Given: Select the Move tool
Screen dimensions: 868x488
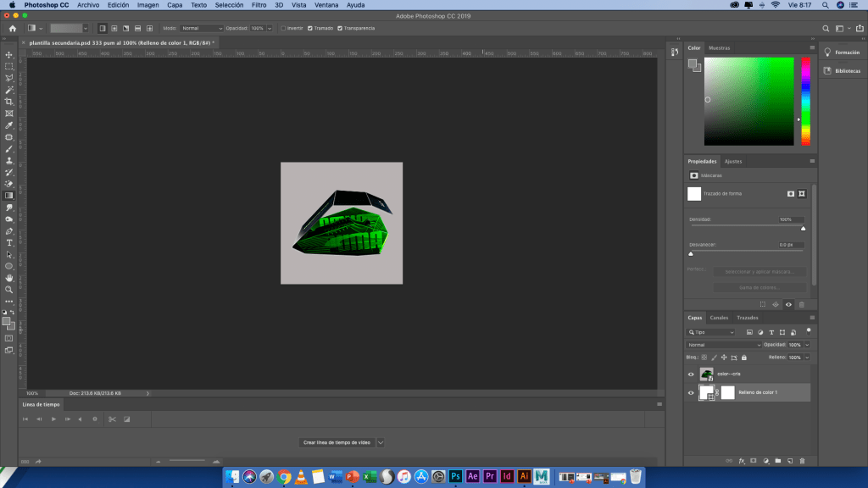Looking at the screenshot, I should [9, 54].
